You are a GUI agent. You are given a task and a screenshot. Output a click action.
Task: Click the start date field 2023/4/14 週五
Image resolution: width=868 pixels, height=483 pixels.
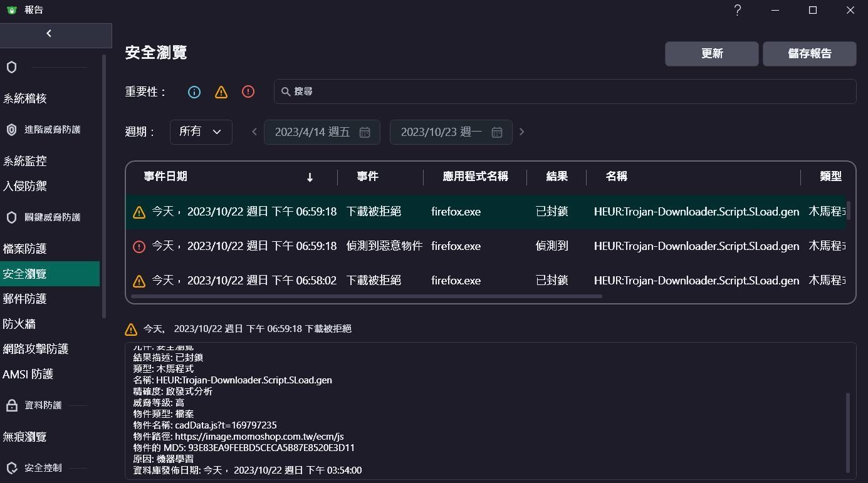pos(322,132)
